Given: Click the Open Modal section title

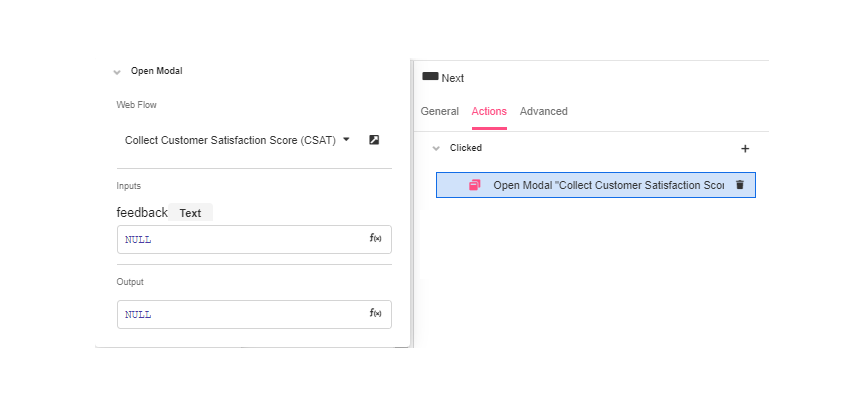Looking at the screenshot, I should (157, 71).
